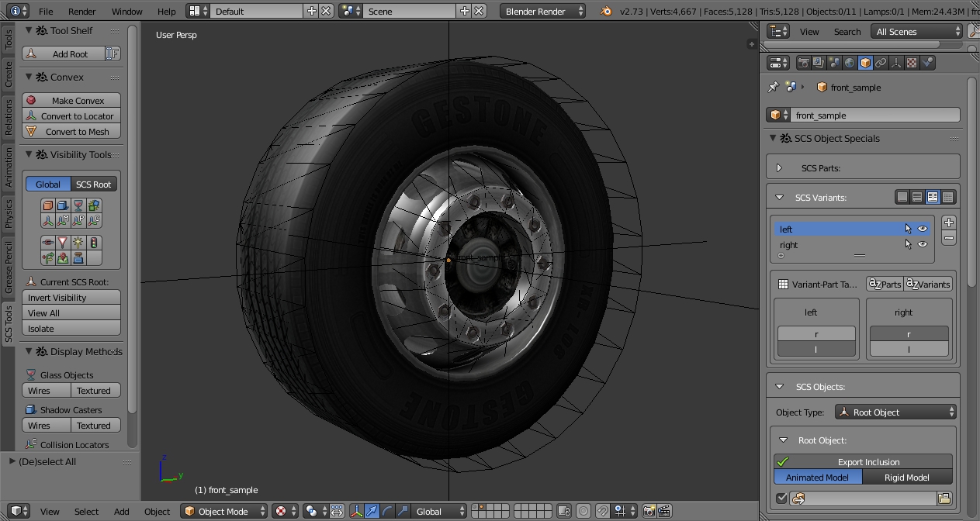Screen dimensions: 980x521
Task: Click the model locators 'M' icon
Action: click(63, 221)
